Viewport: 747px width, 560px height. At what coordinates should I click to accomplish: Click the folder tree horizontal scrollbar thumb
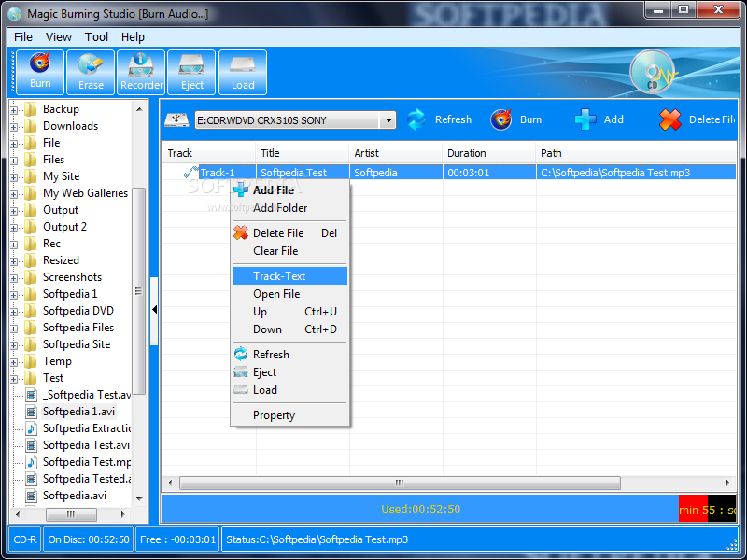[71, 514]
